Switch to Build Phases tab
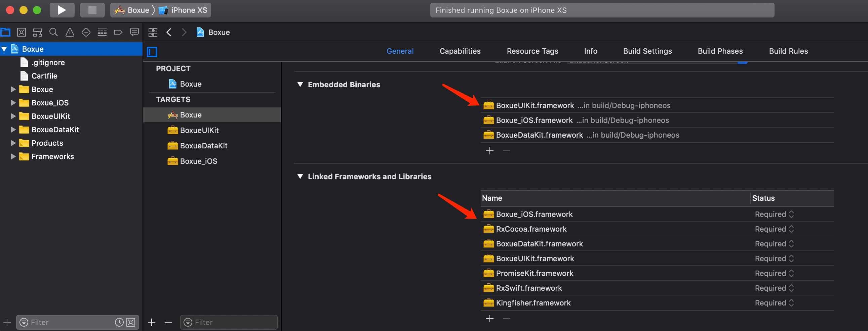This screenshot has width=868, height=331. coord(720,51)
